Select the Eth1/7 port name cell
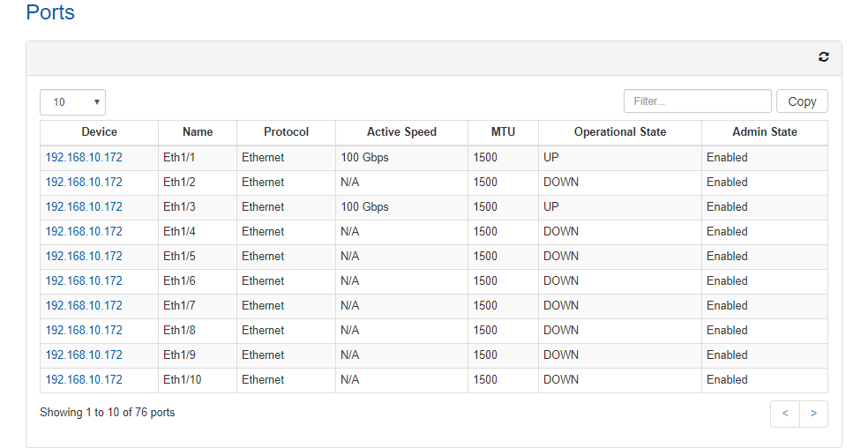The height and width of the screenshot is (448, 868). click(198, 306)
